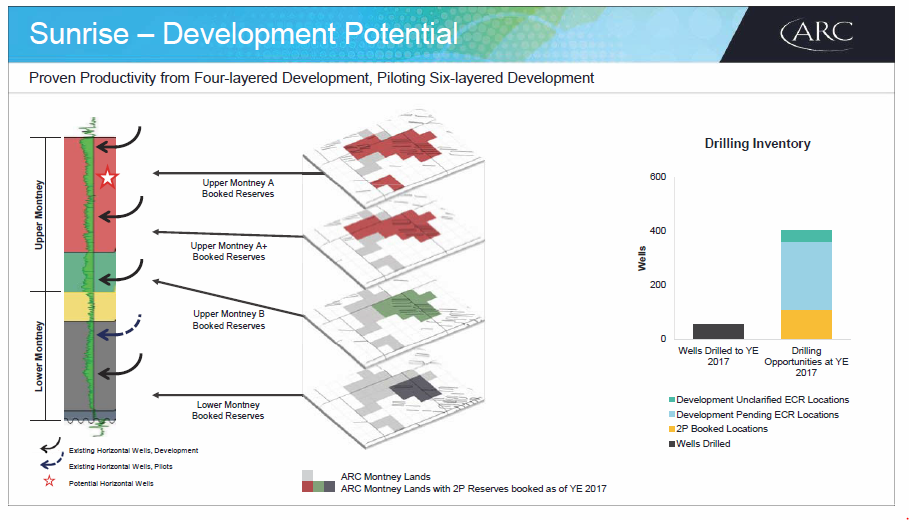The width and height of the screenshot is (909, 520).
Task: Click the Upper Montney A Booked Reserves label
Action: click(238, 188)
